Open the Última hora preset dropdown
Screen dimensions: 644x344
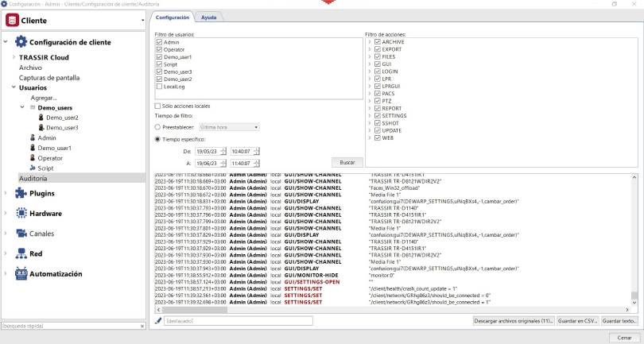tap(230, 126)
